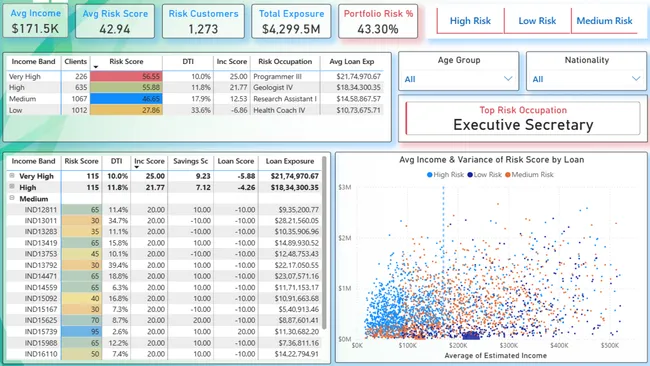The width and height of the screenshot is (650, 366).
Task: Select row IND15625
Action: pos(164,320)
